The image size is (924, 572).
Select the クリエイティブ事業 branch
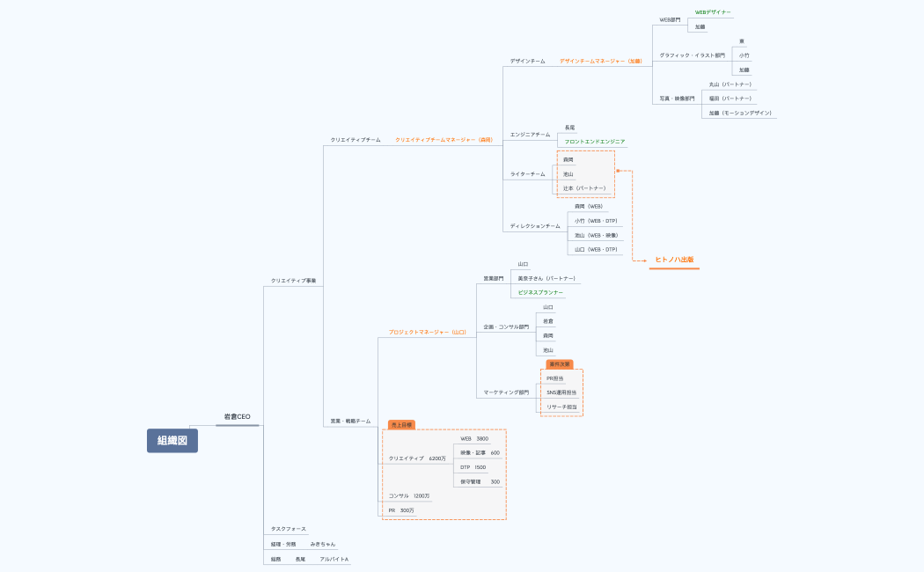click(293, 280)
